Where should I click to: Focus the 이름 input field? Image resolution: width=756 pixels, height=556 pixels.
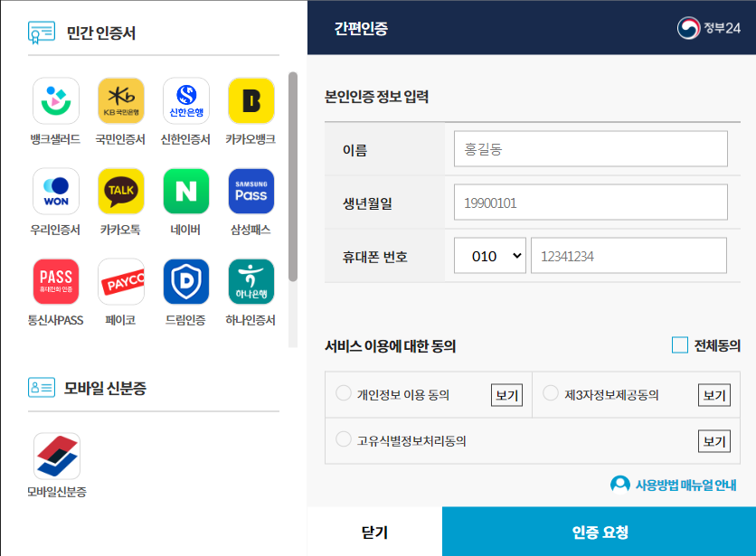591,148
